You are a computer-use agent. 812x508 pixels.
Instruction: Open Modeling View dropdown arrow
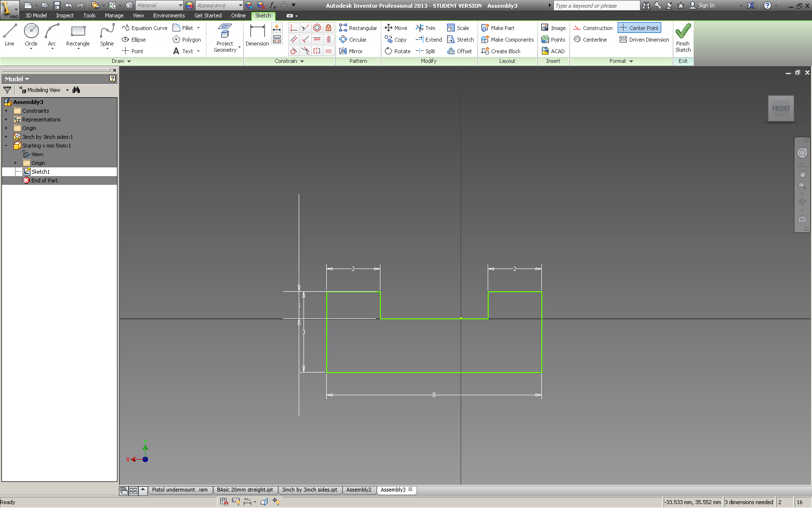(67, 90)
